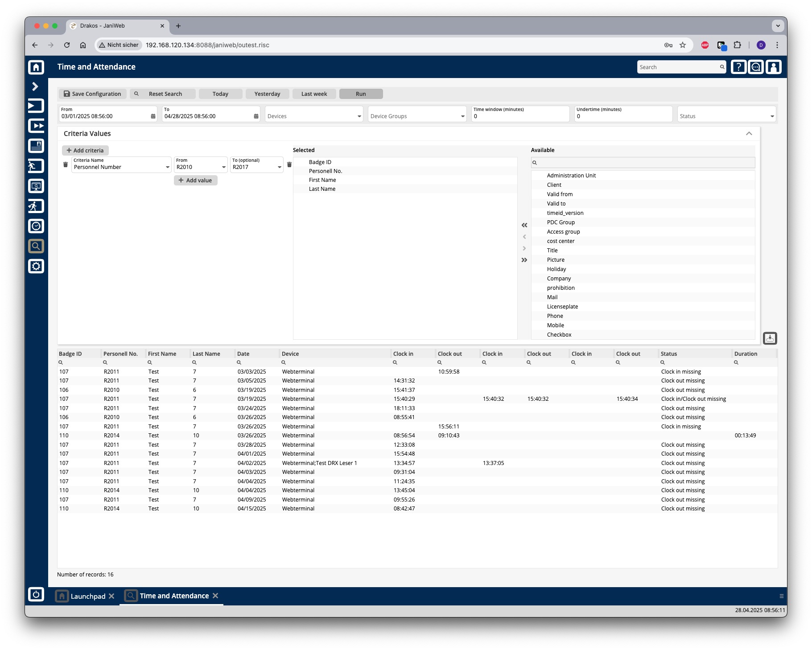The width and height of the screenshot is (812, 650).
Task: Click the single right arrow transfer button
Action: (x=524, y=248)
